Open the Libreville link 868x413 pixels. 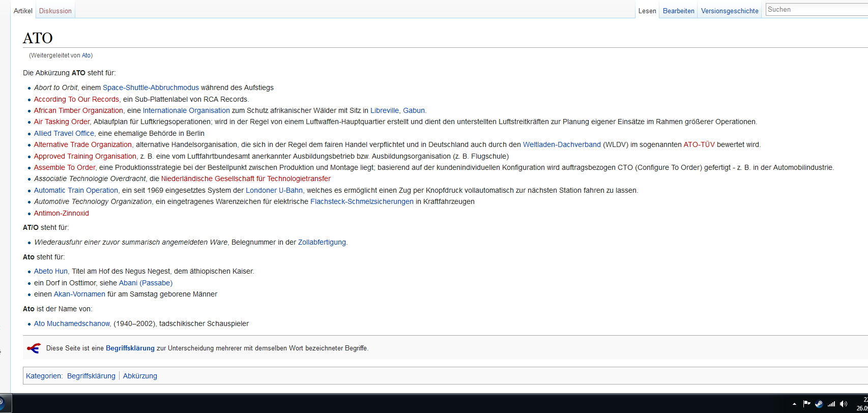[385, 110]
